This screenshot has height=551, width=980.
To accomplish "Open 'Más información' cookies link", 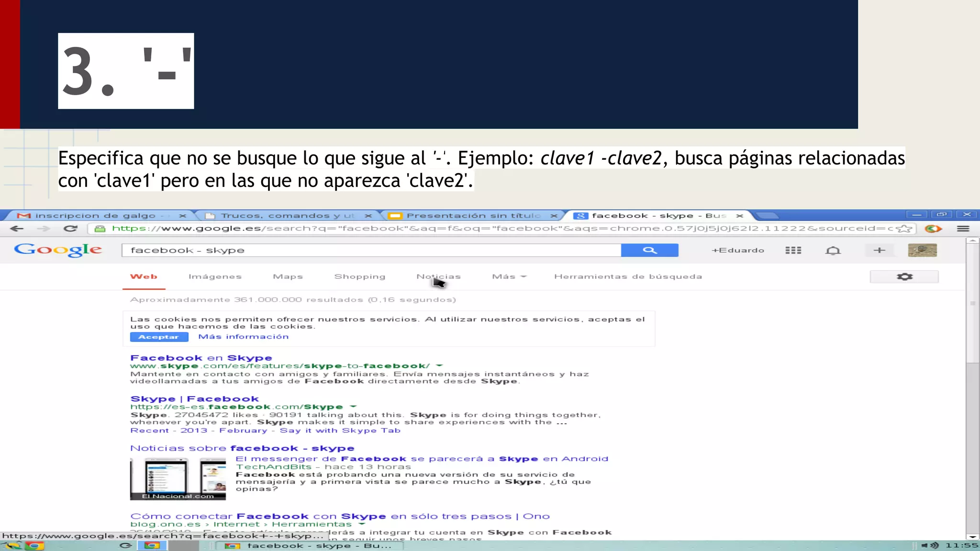I will coord(244,337).
